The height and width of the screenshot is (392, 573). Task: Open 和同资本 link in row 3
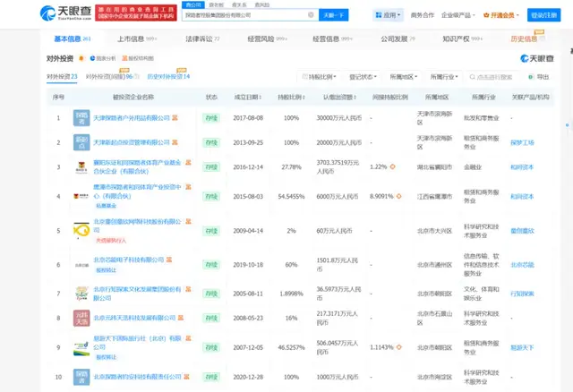coord(522,167)
